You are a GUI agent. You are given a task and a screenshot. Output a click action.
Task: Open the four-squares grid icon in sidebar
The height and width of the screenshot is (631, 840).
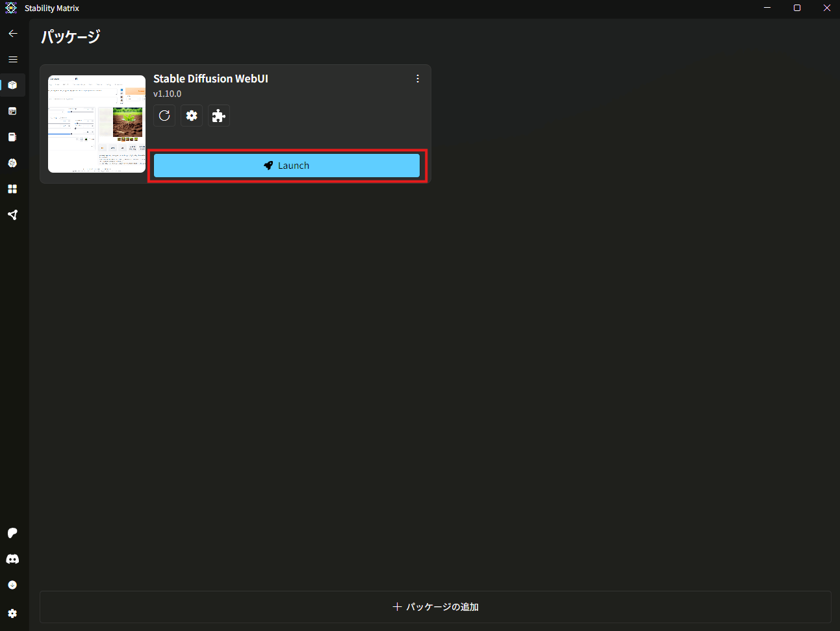pos(12,189)
